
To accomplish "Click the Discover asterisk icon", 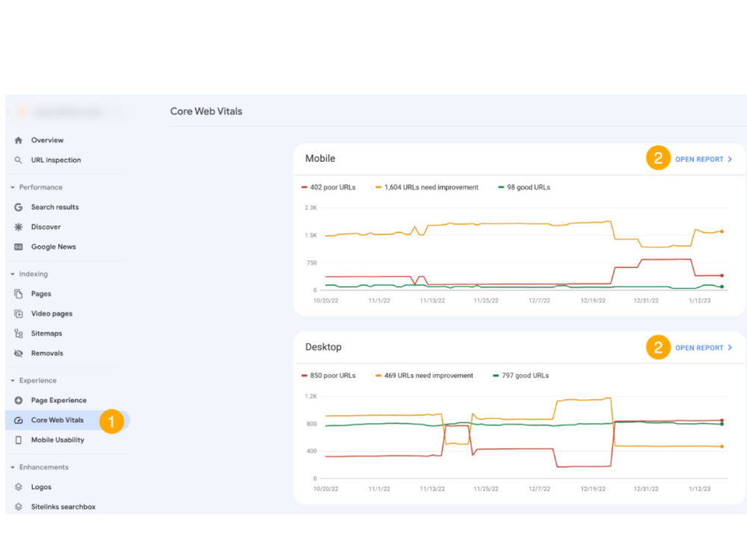I will (18, 227).
